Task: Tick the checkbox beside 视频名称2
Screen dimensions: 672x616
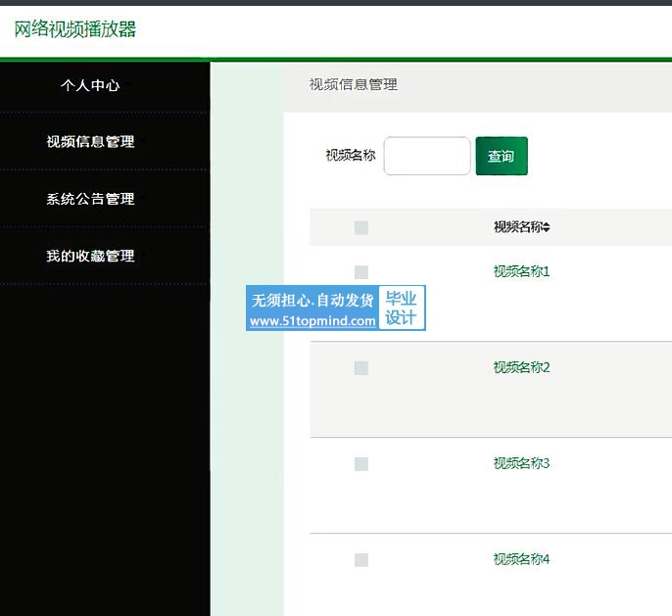Action: point(361,368)
